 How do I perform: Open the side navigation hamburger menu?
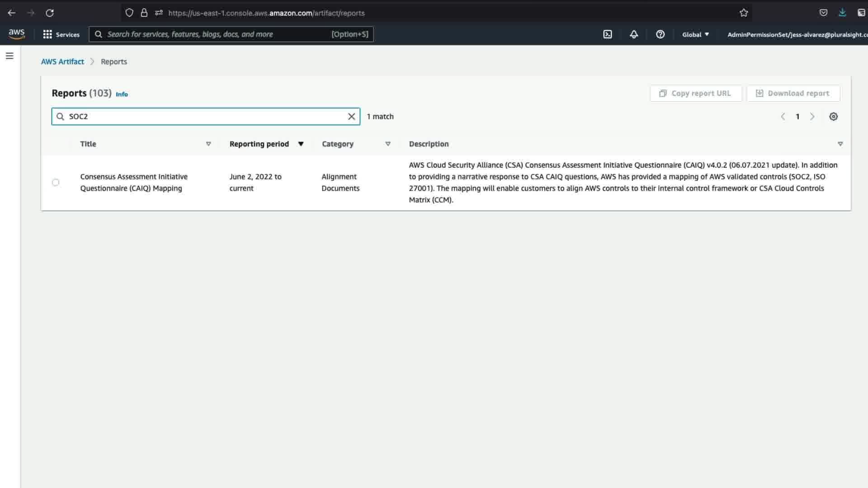(9, 56)
